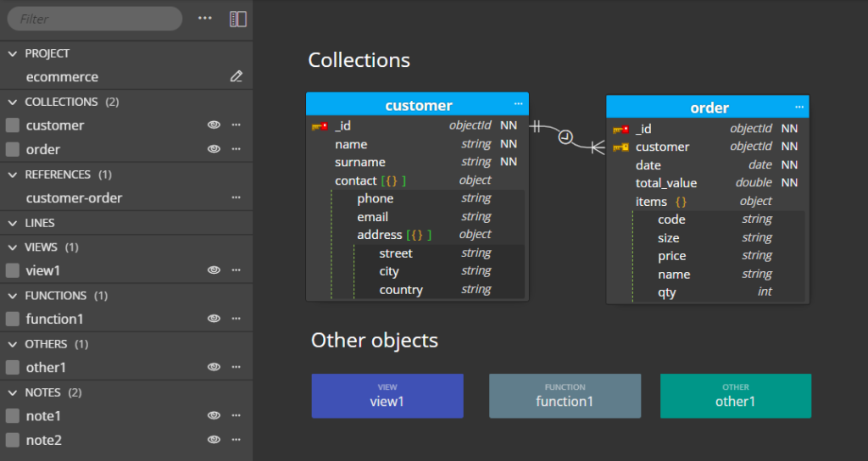This screenshot has height=461, width=868.
Task: Toggle visibility of the customer collection
Action: click(214, 125)
